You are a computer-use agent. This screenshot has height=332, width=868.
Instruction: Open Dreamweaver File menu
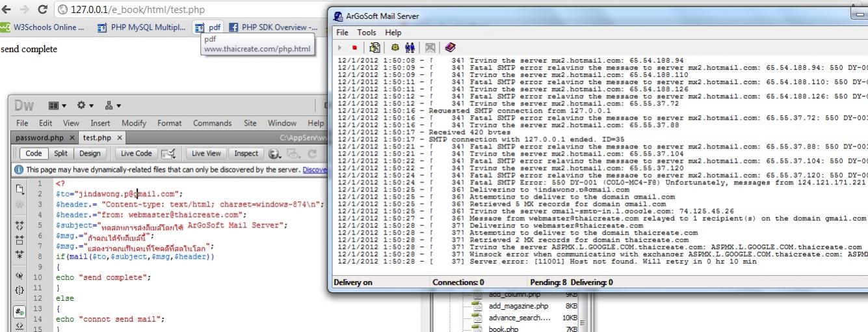point(22,123)
